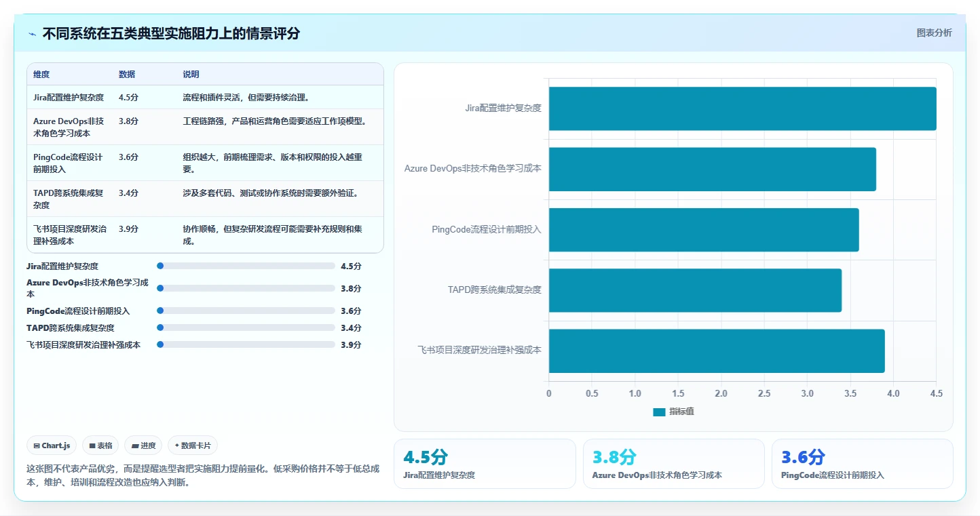Select the 数据卡片 tag chip

pyautogui.click(x=193, y=445)
